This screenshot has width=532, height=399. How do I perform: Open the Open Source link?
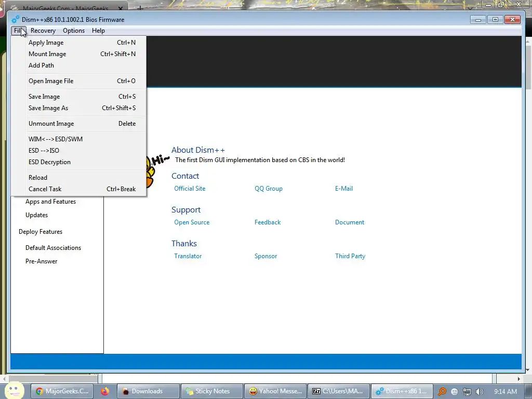pos(192,222)
